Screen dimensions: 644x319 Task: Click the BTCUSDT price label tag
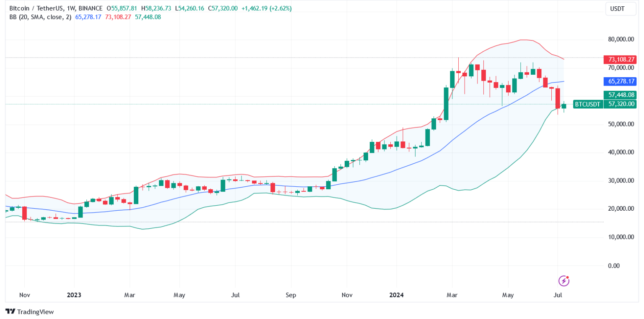click(x=587, y=104)
